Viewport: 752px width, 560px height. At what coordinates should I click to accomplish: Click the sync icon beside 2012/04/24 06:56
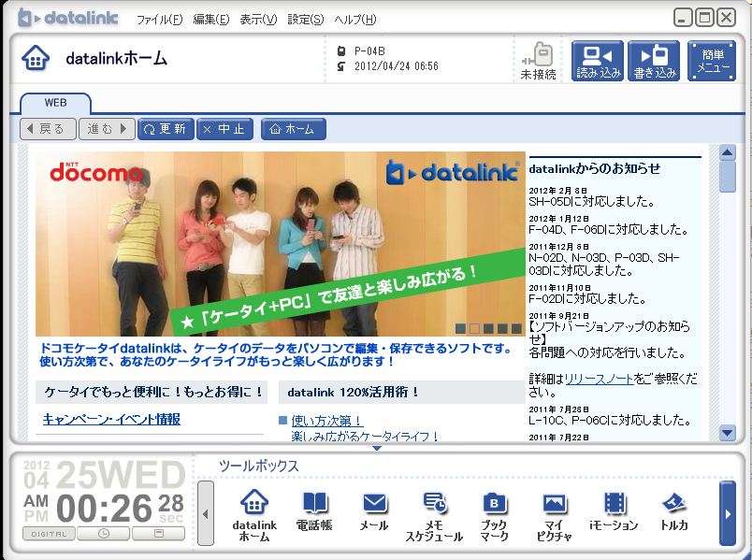(x=341, y=66)
